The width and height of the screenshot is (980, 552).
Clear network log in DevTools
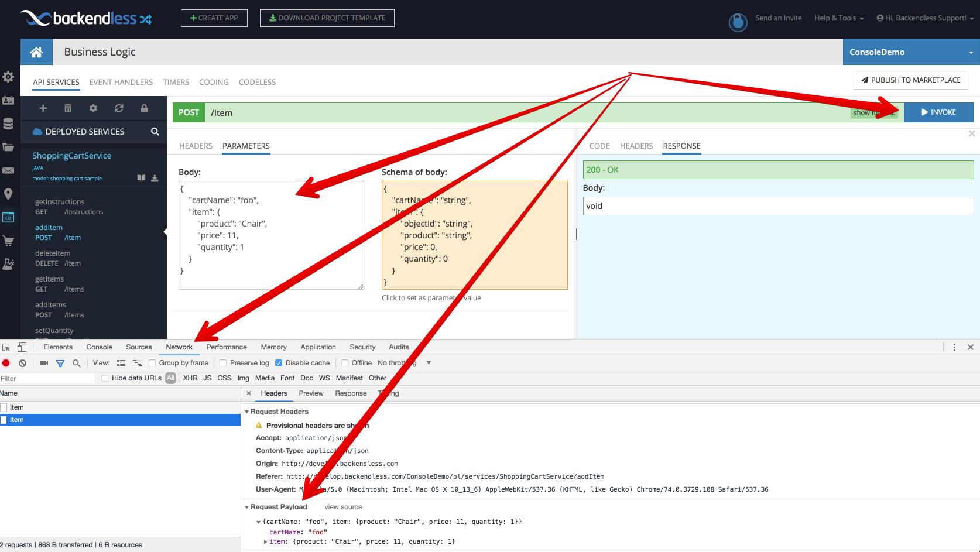22,363
